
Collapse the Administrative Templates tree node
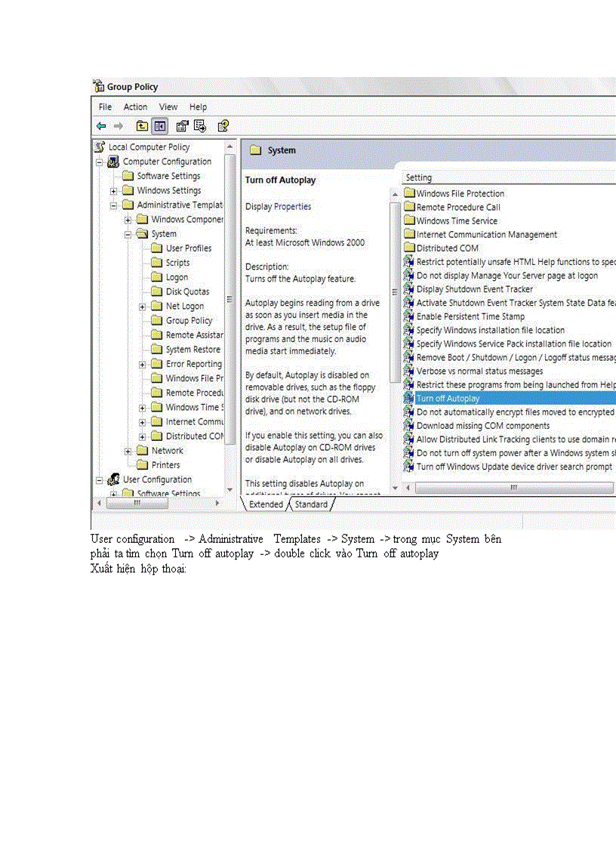[x=113, y=205]
